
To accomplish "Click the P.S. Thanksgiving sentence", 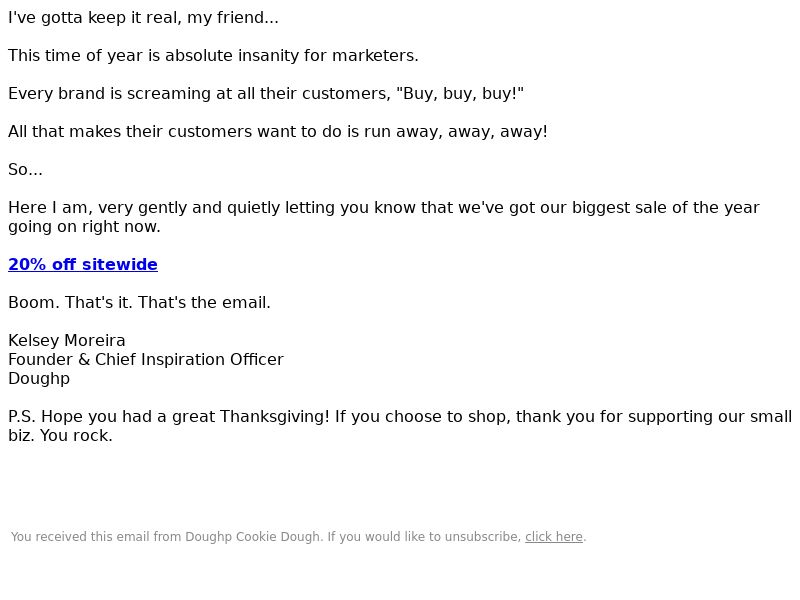I will tap(400, 426).
